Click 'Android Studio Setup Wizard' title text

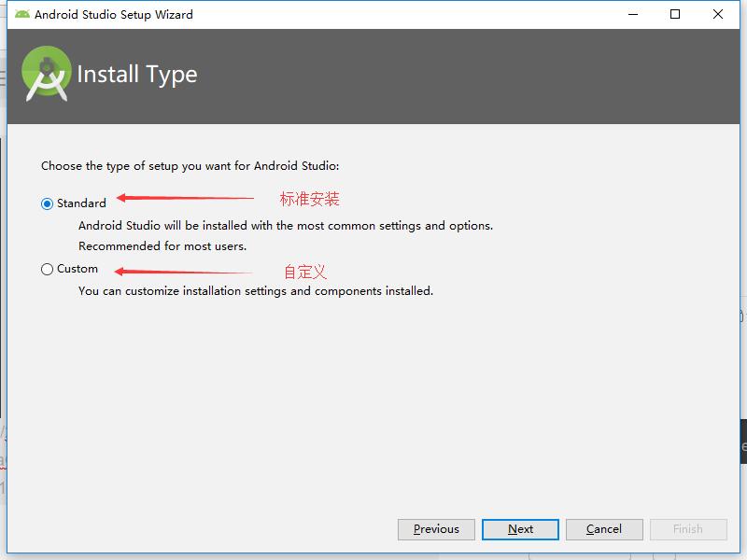pyautogui.click(x=114, y=15)
